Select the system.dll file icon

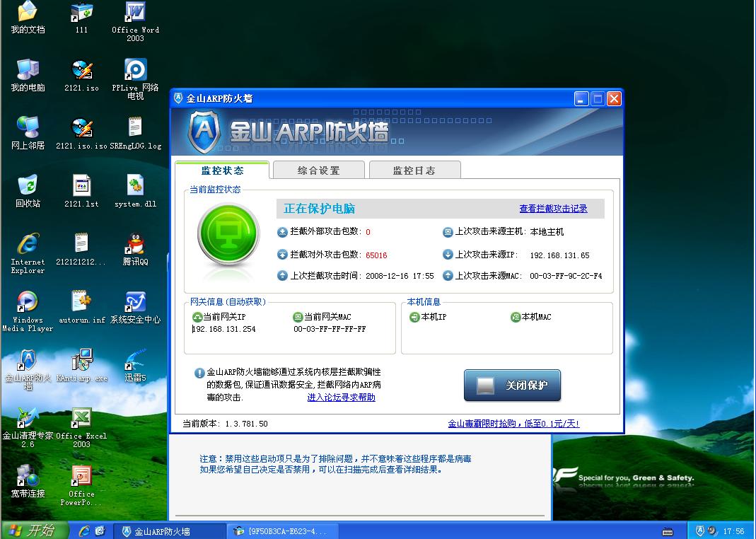click(136, 191)
